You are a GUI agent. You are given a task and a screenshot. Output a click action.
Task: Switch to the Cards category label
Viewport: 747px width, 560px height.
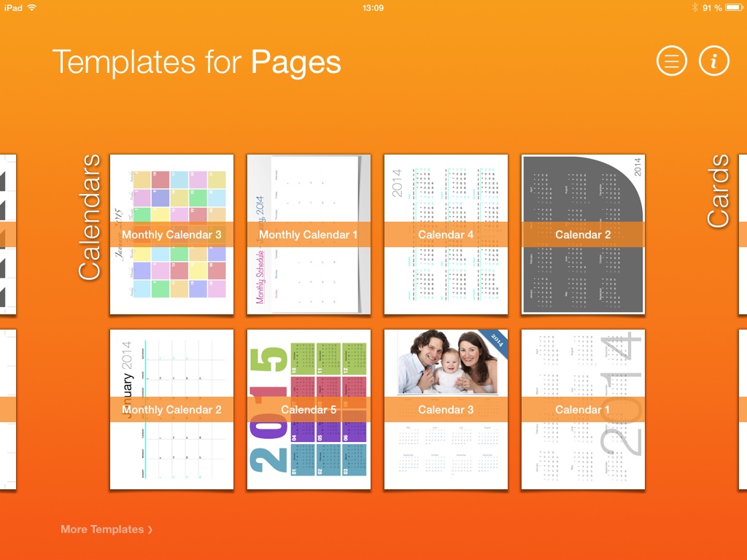719,190
